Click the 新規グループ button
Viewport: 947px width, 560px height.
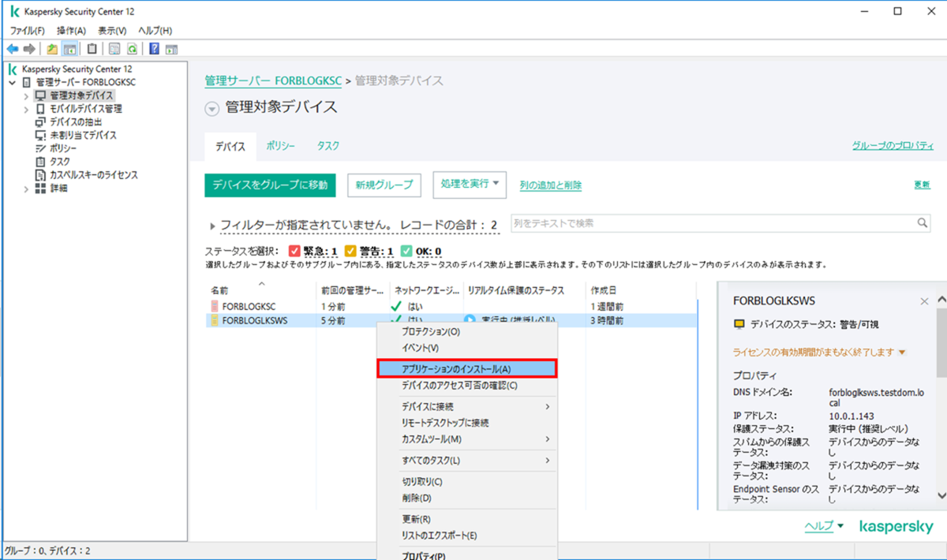click(x=384, y=185)
